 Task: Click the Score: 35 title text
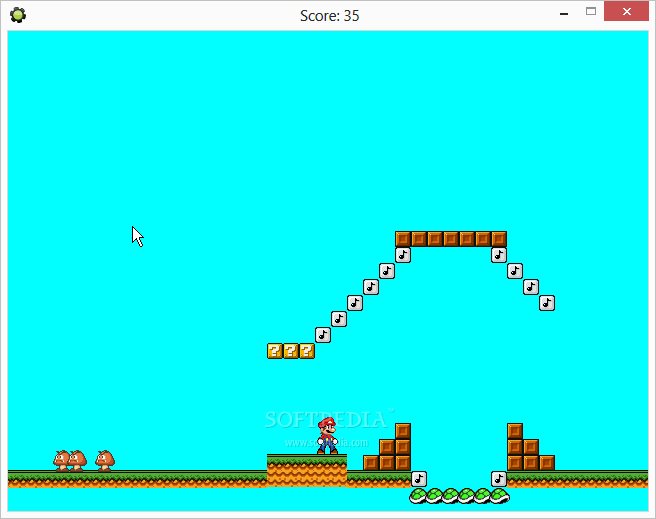[x=330, y=15]
